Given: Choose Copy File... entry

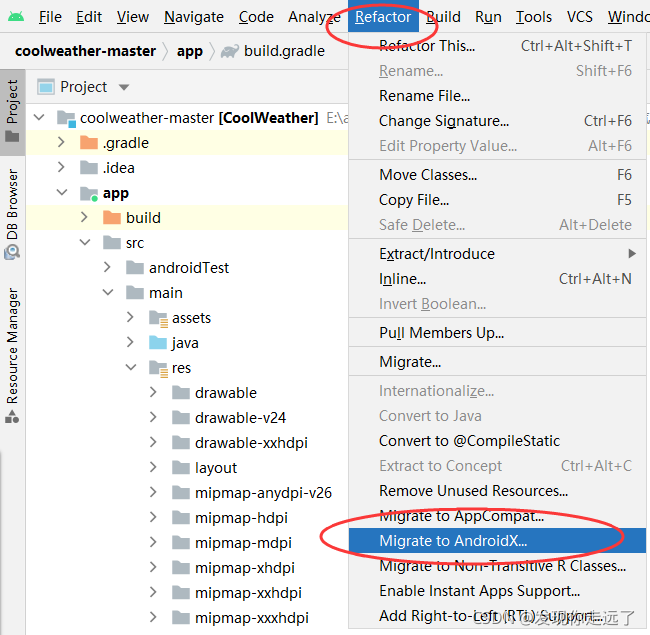Looking at the screenshot, I should [497, 200].
